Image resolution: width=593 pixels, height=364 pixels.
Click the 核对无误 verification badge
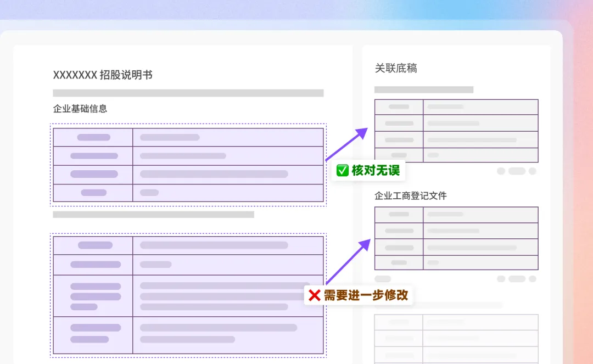(367, 171)
